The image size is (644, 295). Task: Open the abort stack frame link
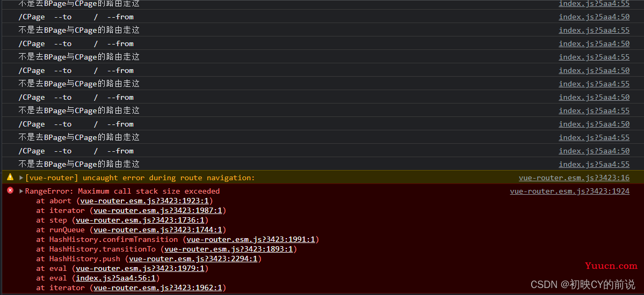coord(145,201)
